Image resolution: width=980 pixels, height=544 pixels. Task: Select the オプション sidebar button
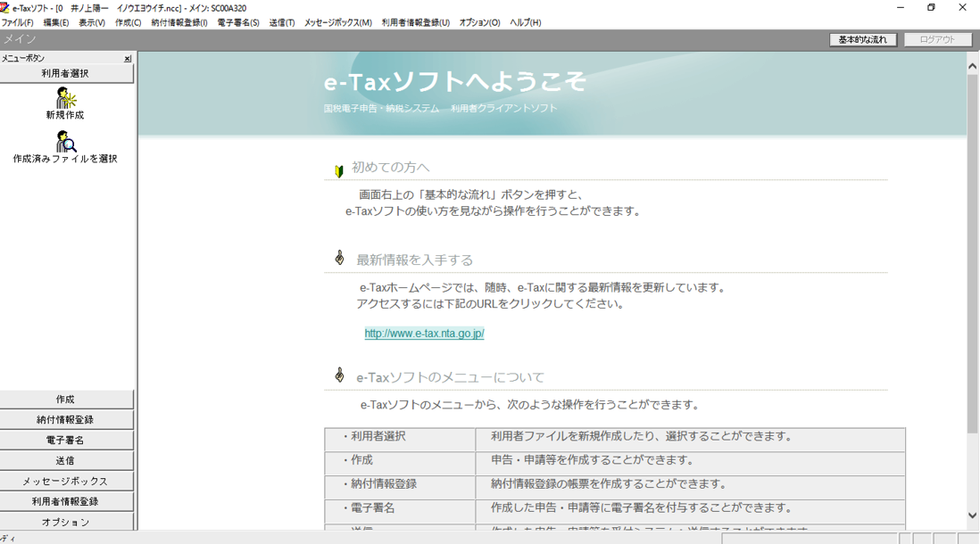66,522
